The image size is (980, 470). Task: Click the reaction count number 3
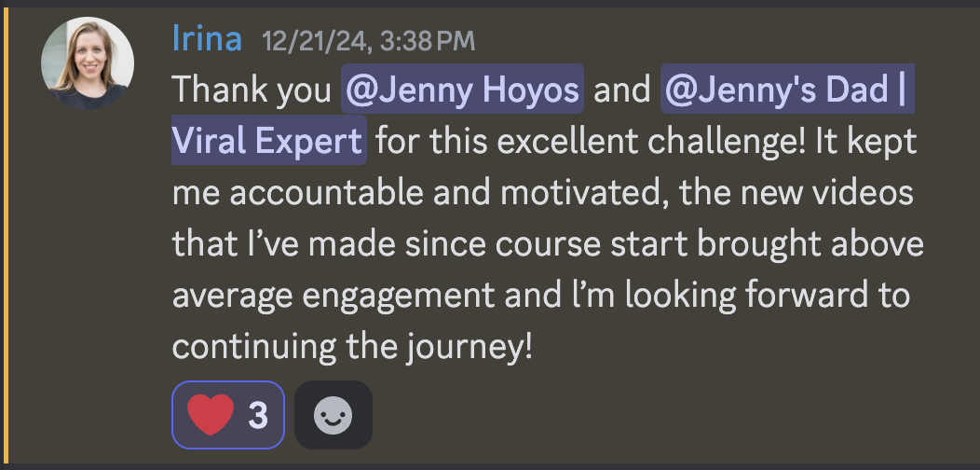(258, 415)
